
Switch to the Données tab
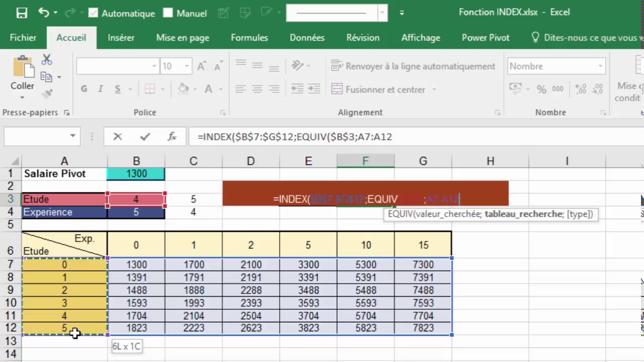(307, 38)
